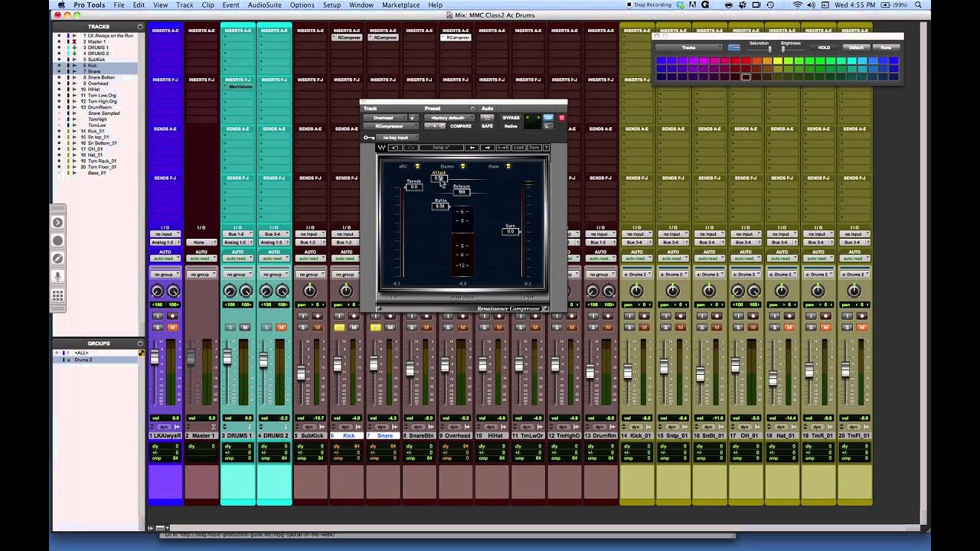
Task: Solo the SubKick track
Action: coord(302,328)
